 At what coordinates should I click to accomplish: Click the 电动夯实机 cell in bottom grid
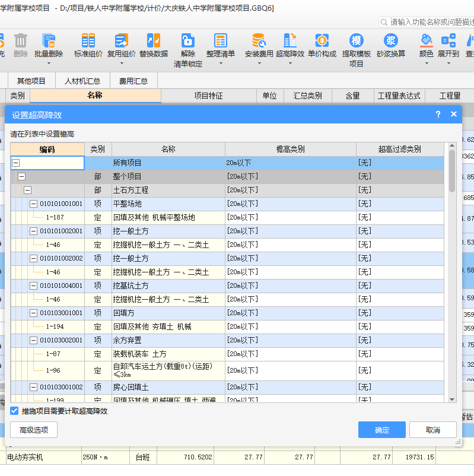click(x=43, y=457)
